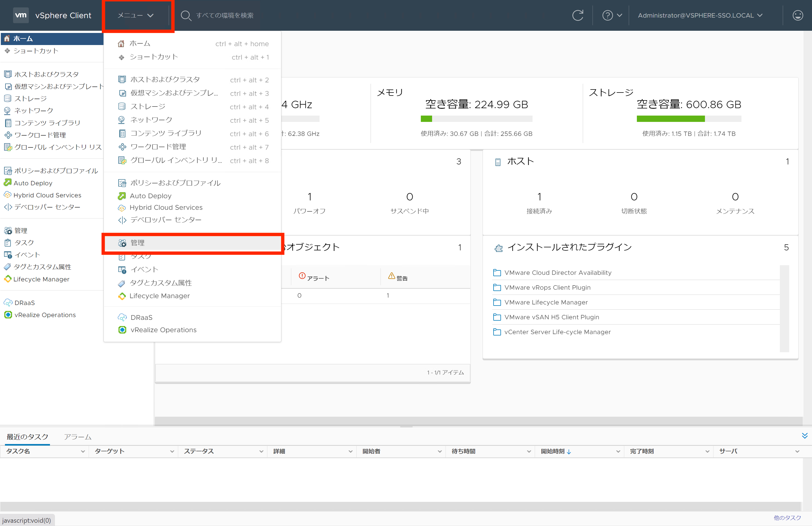812x526 pixels.
Task: Click sidebar Storage database icon
Action: (8, 98)
